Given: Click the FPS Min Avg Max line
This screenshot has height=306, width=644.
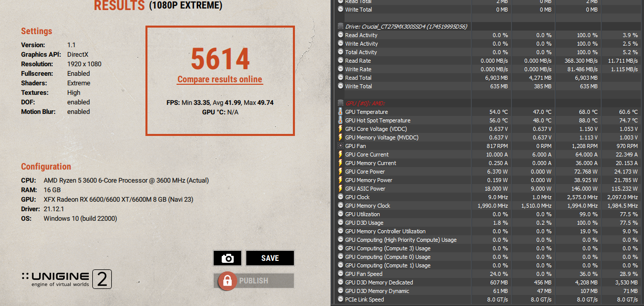Looking at the screenshot, I should coord(220,102).
